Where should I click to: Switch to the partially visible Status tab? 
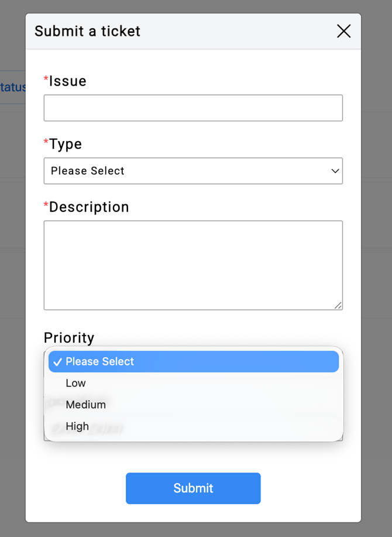click(13, 88)
